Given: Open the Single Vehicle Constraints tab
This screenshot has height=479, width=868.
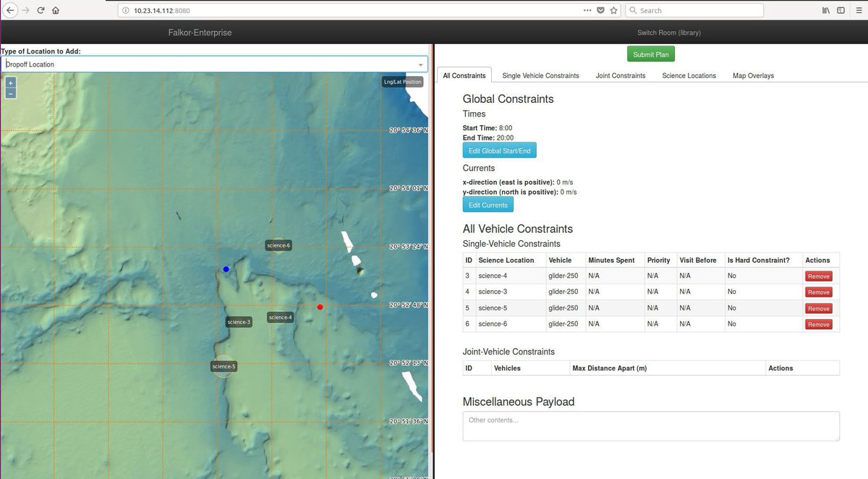Looking at the screenshot, I should pyautogui.click(x=540, y=75).
